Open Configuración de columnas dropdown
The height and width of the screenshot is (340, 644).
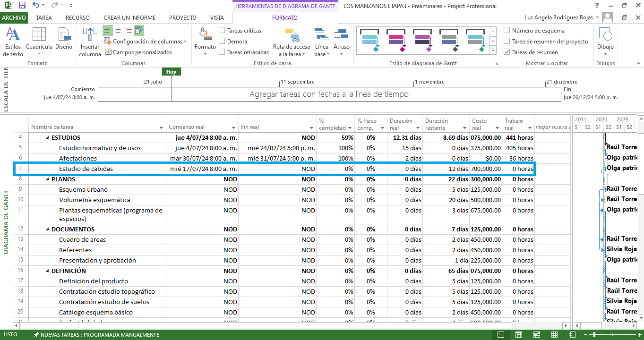146,42
